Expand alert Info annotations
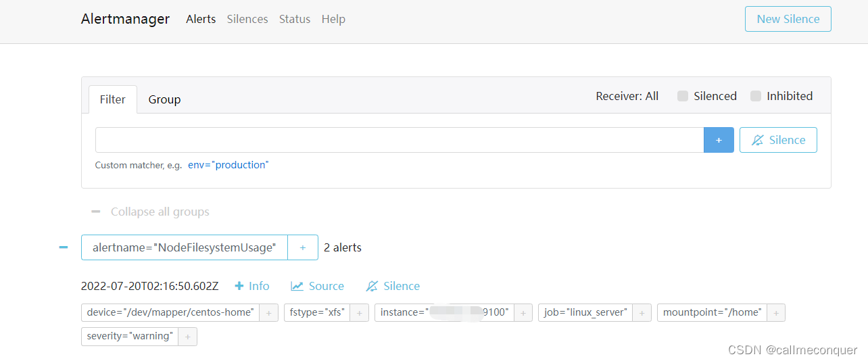Viewport: 868px width, 363px height. [x=252, y=286]
